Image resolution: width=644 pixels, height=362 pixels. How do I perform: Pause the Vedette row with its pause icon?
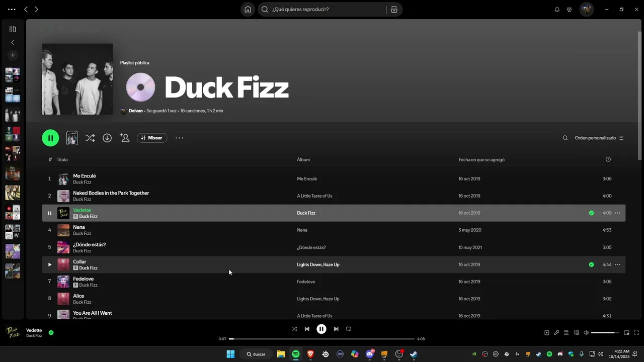point(49,213)
